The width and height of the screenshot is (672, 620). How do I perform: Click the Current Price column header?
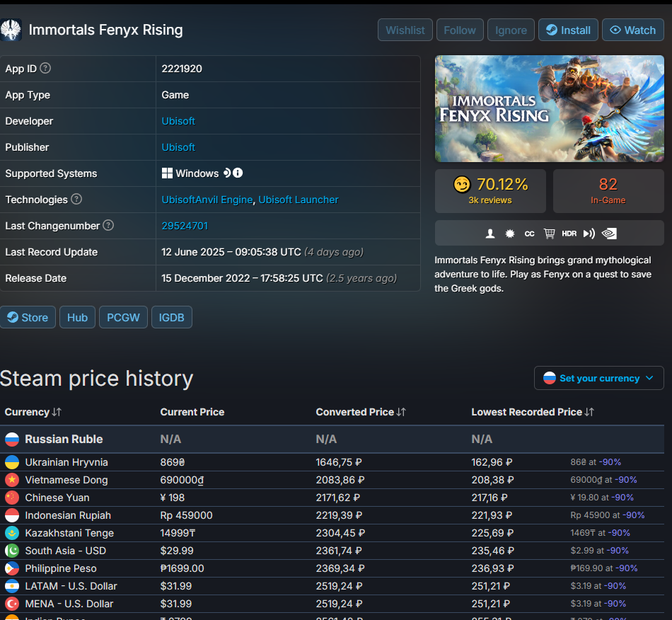[192, 412]
